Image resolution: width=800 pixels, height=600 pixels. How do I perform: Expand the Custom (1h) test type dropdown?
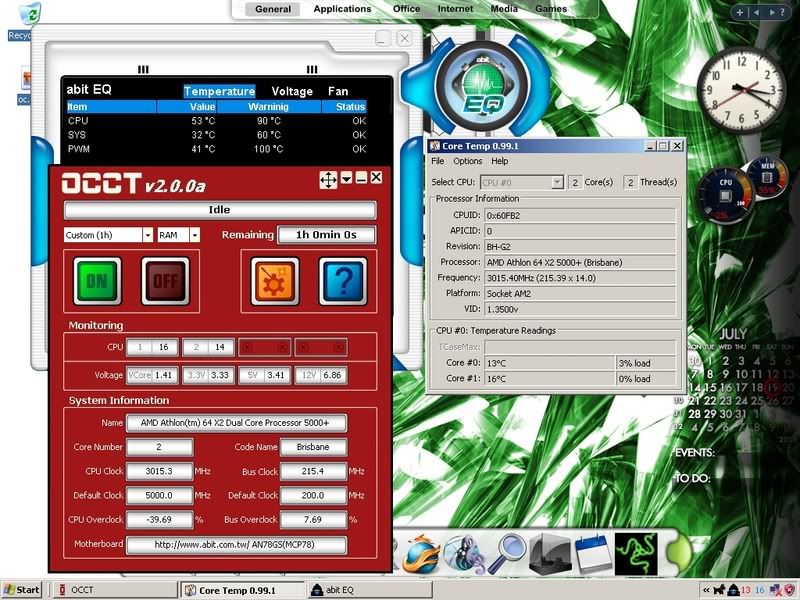148,235
